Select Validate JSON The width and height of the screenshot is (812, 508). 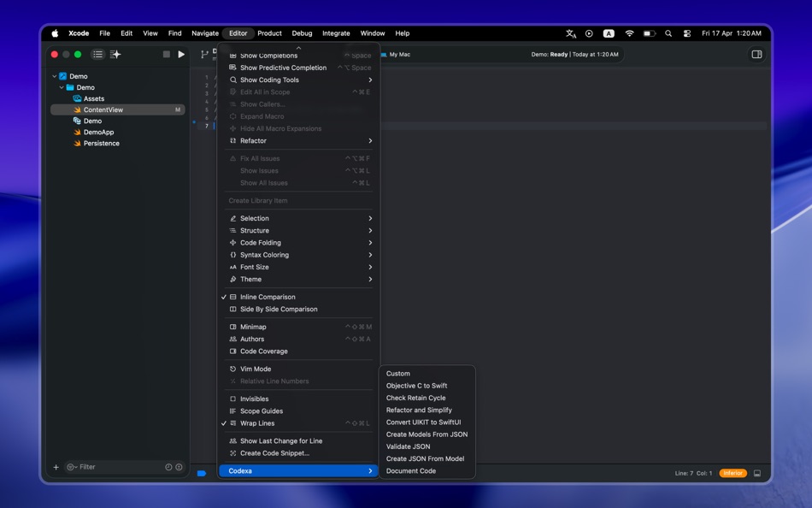427,446
